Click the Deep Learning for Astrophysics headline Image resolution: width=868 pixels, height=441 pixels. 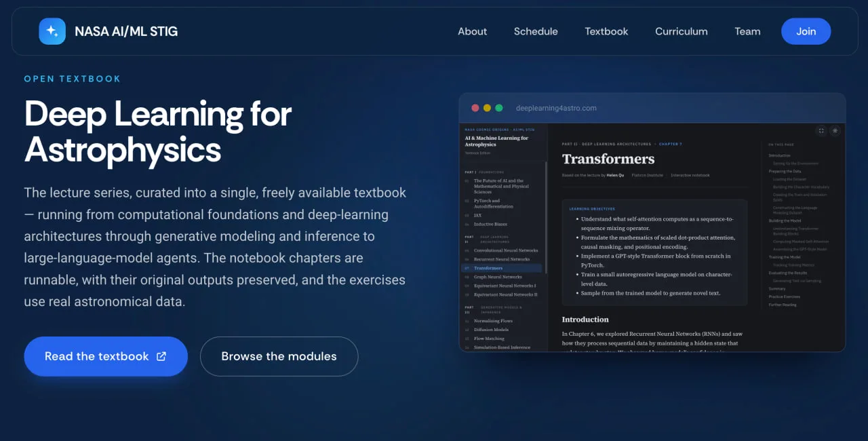coord(158,132)
